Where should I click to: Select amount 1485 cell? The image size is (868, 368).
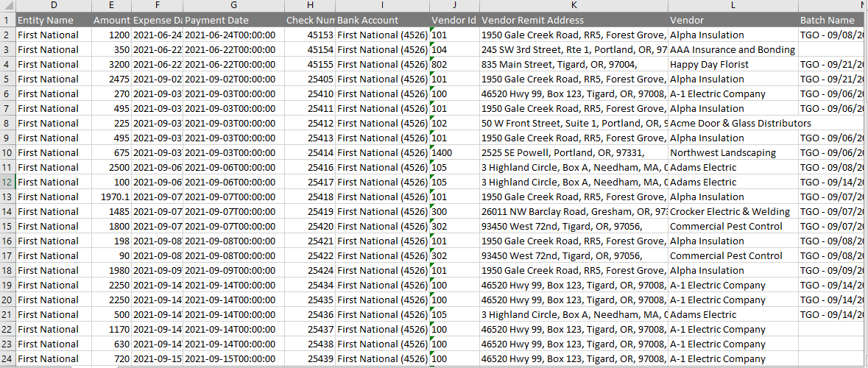[x=112, y=211]
